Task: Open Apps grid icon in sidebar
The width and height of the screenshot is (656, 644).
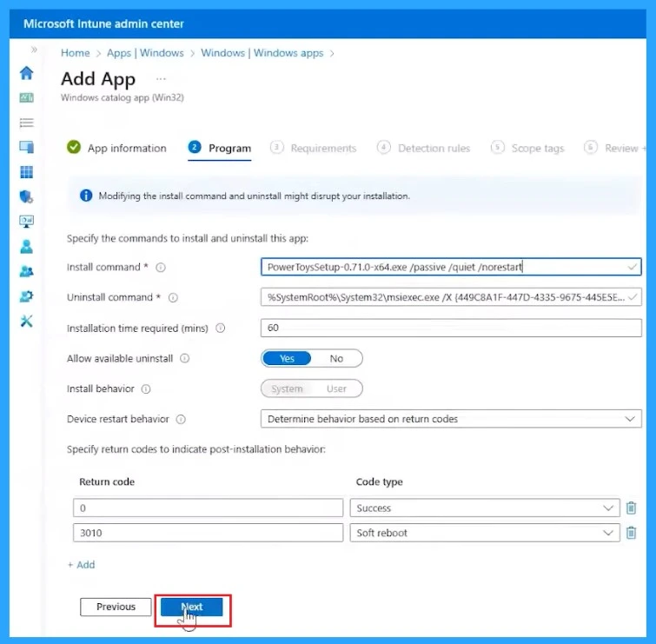Action: click(x=26, y=172)
